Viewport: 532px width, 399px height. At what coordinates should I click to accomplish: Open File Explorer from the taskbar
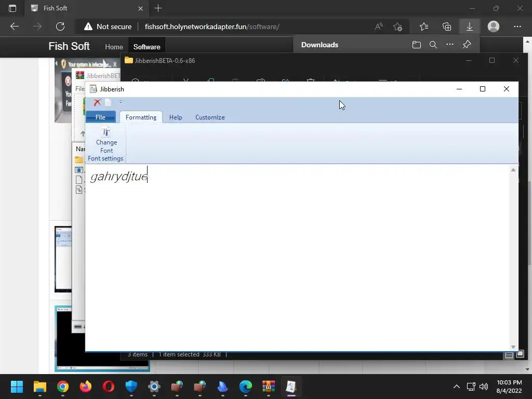[x=39, y=387]
